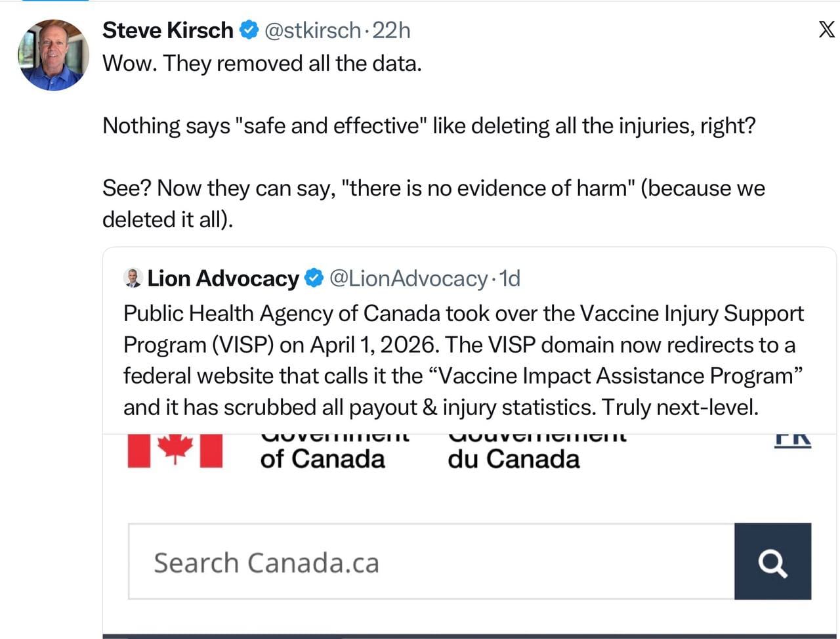This screenshot has height=639, width=840.
Task: Open the @LionAdvocacy handle link
Action: tap(408, 278)
